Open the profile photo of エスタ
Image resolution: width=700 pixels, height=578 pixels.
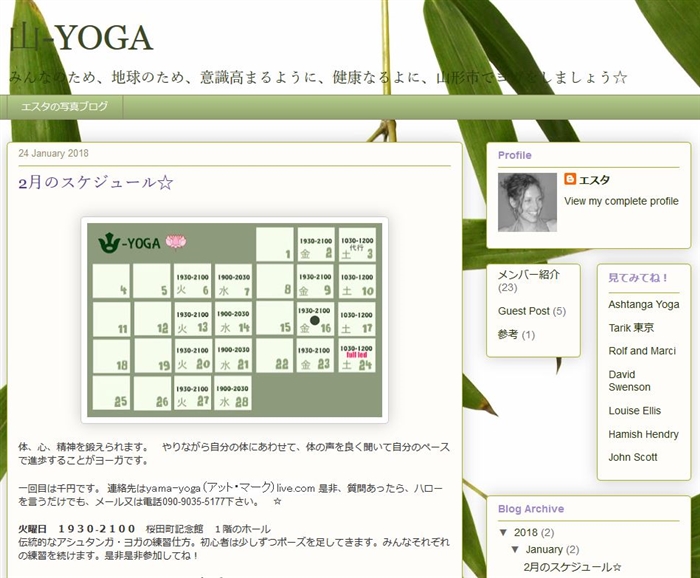point(527,202)
